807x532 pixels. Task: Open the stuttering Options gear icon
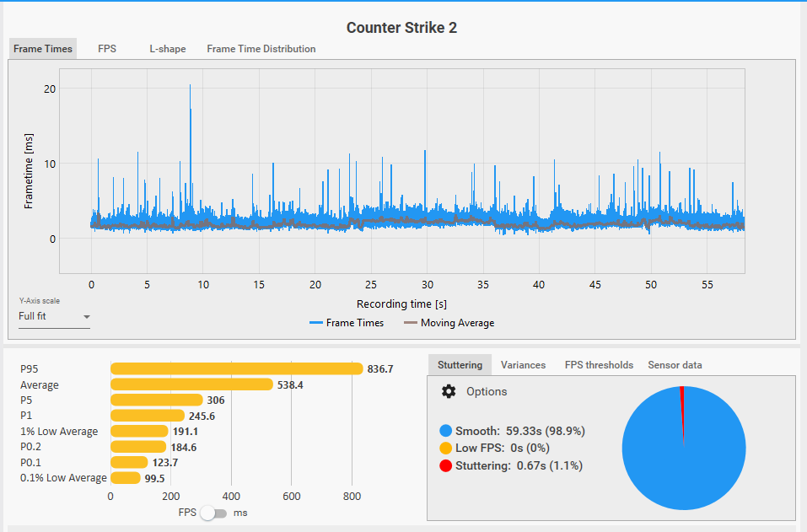pyautogui.click(x=449, y=391)
